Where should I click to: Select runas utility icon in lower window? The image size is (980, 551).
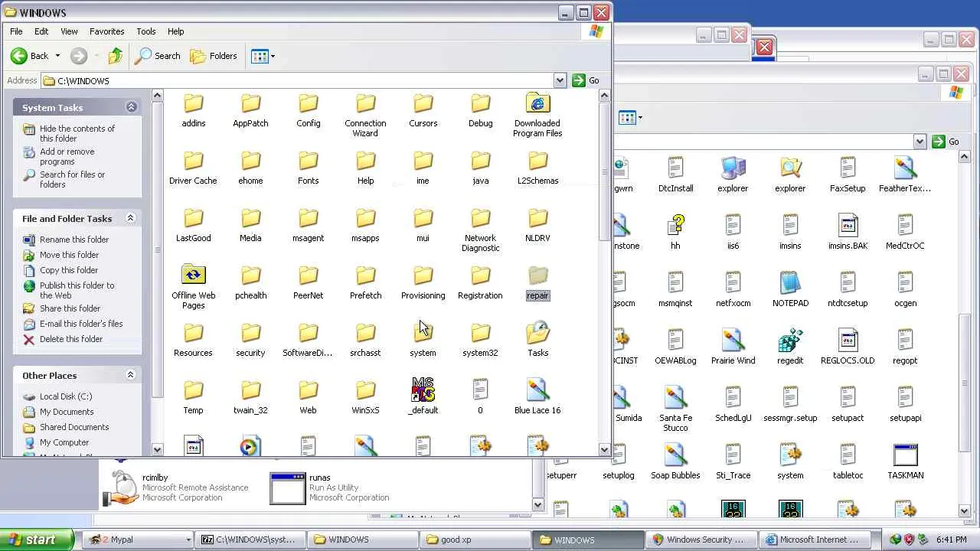click(x=287, y=487)
